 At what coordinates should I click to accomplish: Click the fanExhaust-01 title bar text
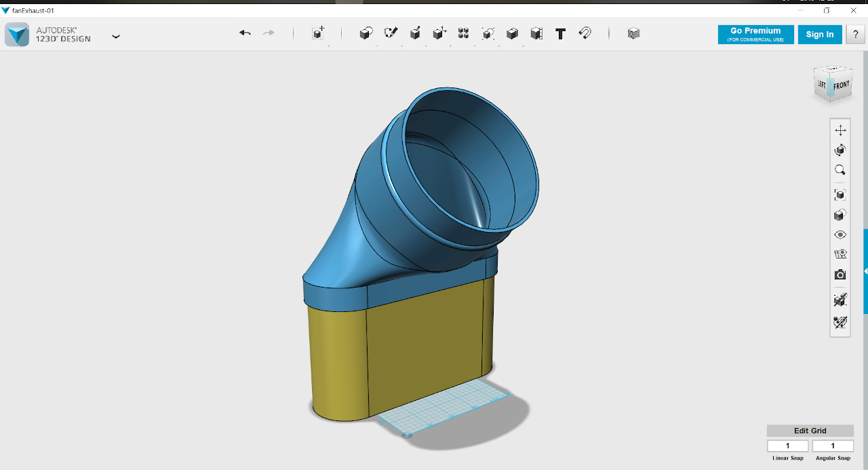[x=33, y=10]
